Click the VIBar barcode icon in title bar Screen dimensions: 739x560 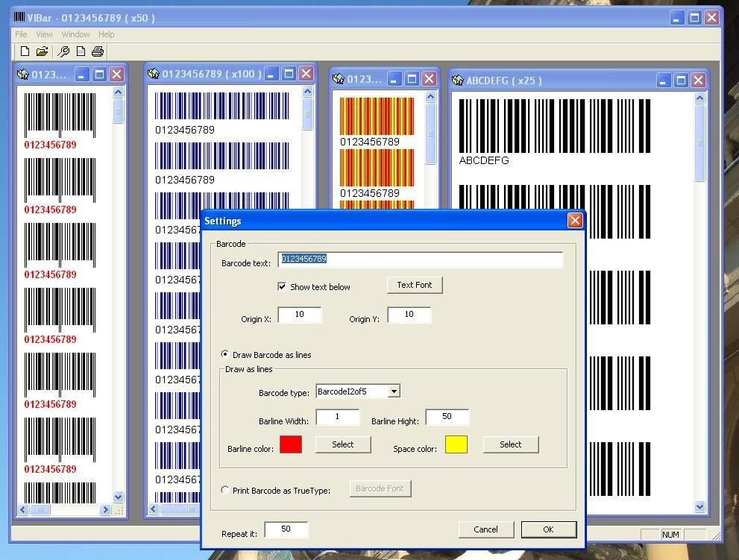point(19,17)
